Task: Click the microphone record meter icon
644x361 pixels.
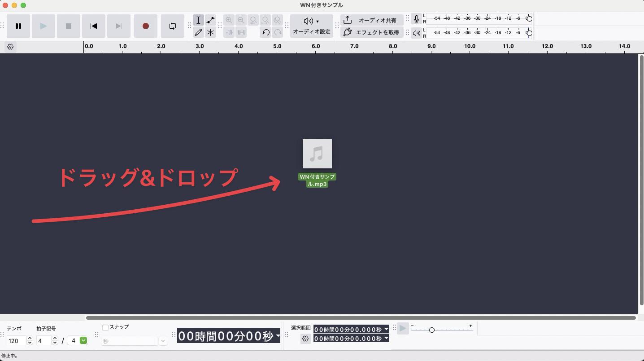Action: point(417,19)
